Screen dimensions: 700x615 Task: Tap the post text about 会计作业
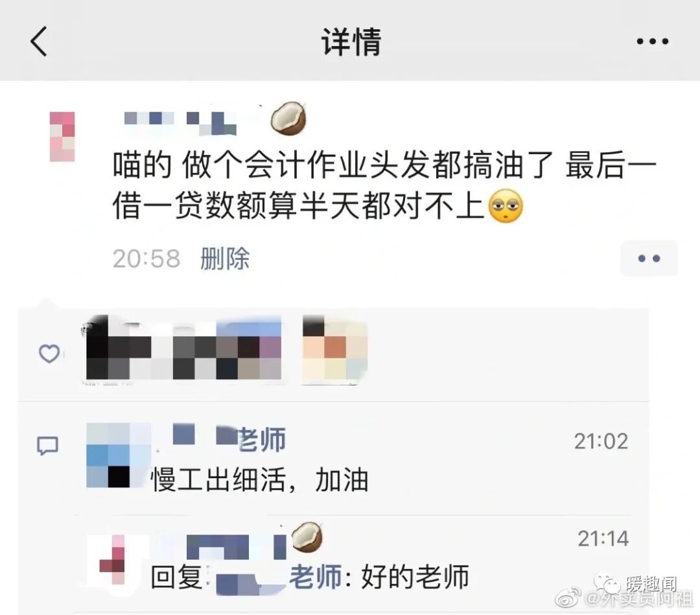pos(384,185)
